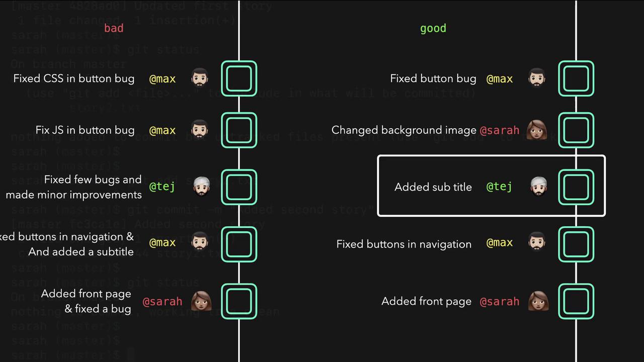This screenshot has height=362, width=644.
Task: Click Tej's avatar next to "Added sub title"
Action: pos(538,187)
